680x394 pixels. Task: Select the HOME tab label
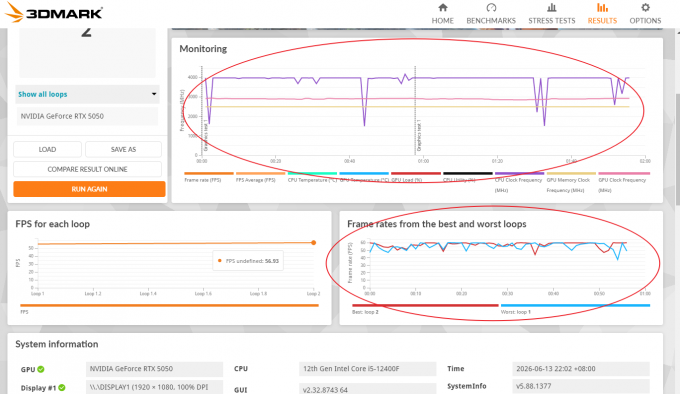[442, 20]
